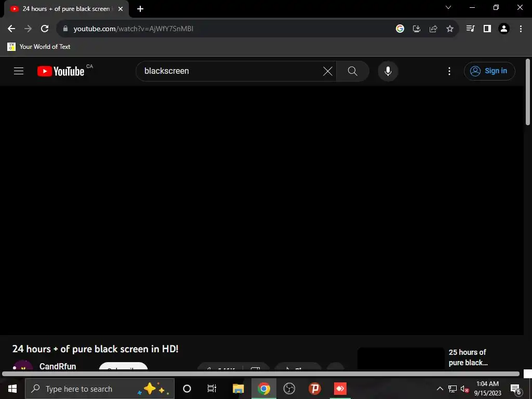Close the 24 hours black screen tab

click(121, 9)
